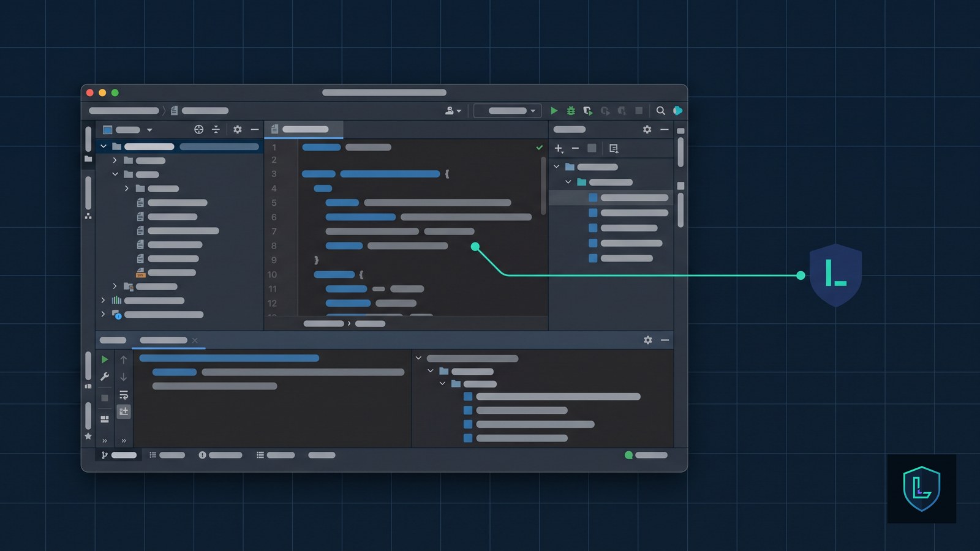Image resolution: width=980 pixels, height=551 pixels.
Task: Open the project panel settings gear
Action: [238, 129]
